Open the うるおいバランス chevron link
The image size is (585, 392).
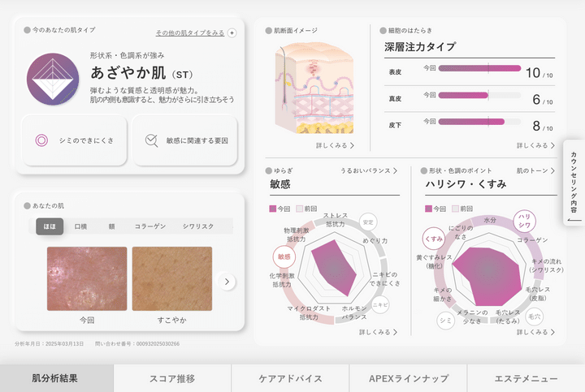coord(370,171)
